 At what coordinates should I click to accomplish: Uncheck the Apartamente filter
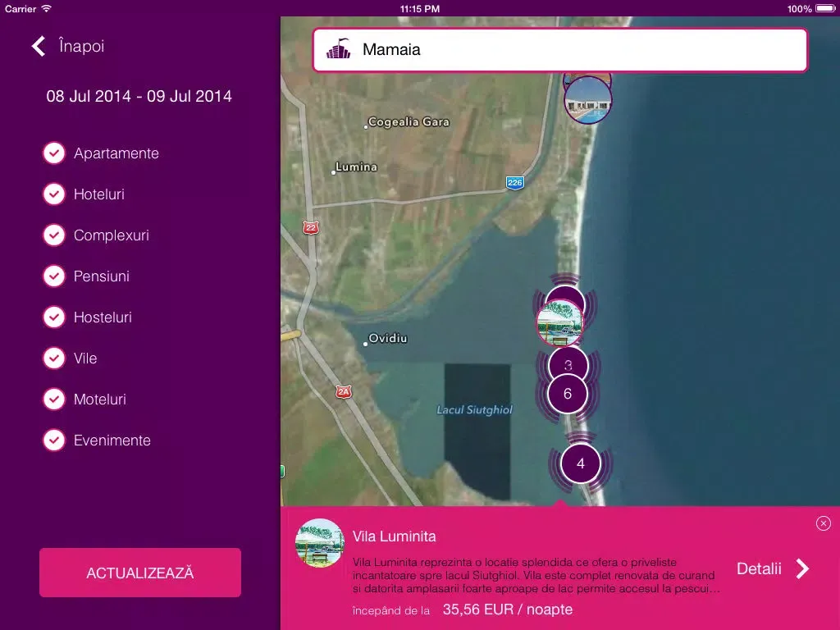tap(54, 153)
